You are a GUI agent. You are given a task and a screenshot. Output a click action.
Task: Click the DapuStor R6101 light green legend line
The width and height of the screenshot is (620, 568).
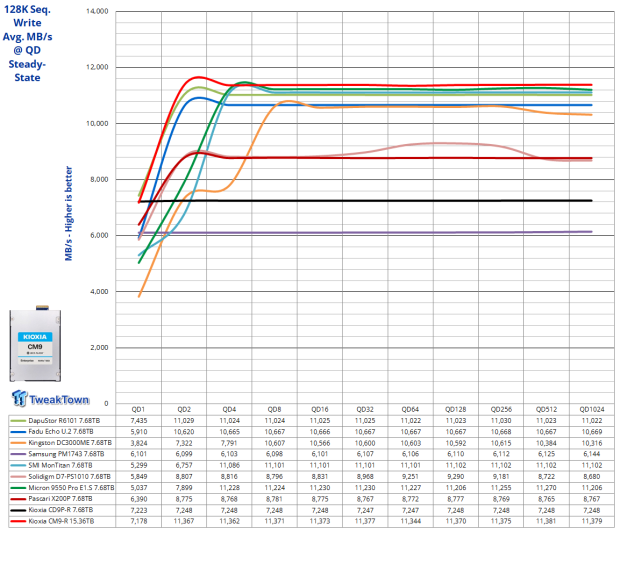pyautogui.click(x=18, y=420)
